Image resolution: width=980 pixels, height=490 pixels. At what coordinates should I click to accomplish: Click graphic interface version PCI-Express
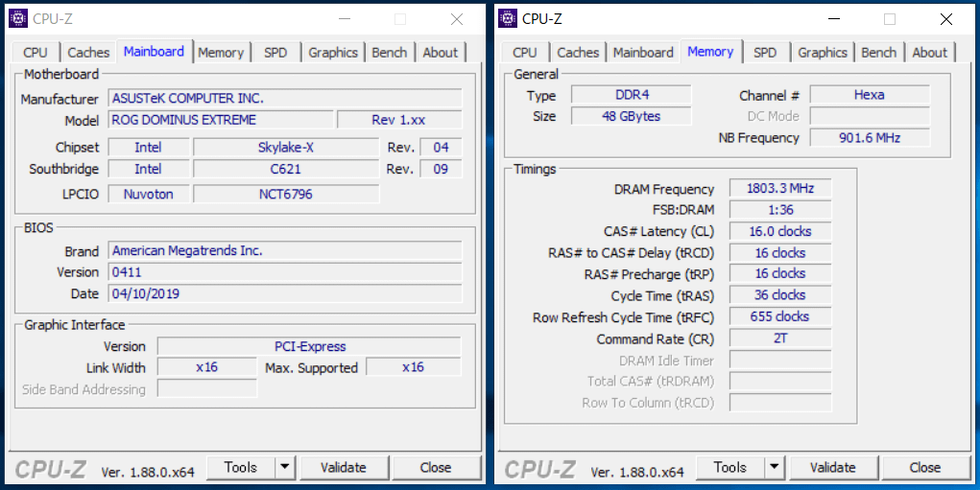[x=309, y=346]
